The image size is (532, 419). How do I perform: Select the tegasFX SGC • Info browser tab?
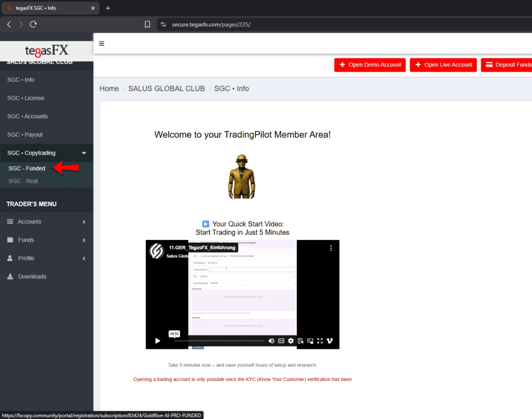[50, 8]
